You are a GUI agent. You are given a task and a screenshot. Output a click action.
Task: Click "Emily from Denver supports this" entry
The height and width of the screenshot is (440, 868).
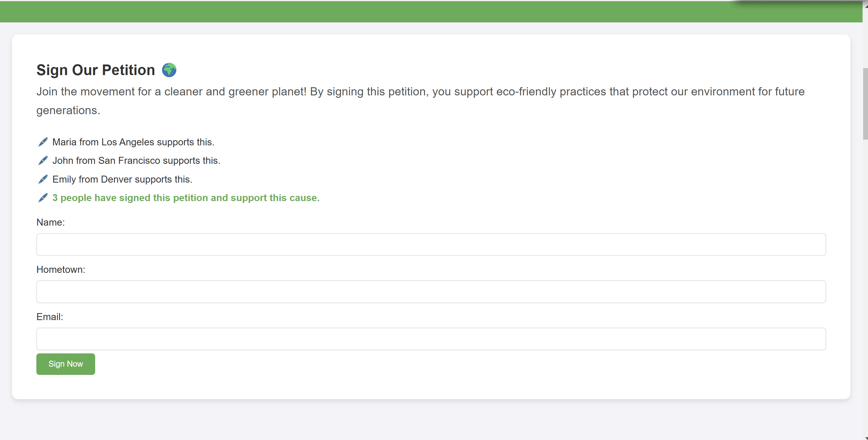122,180
